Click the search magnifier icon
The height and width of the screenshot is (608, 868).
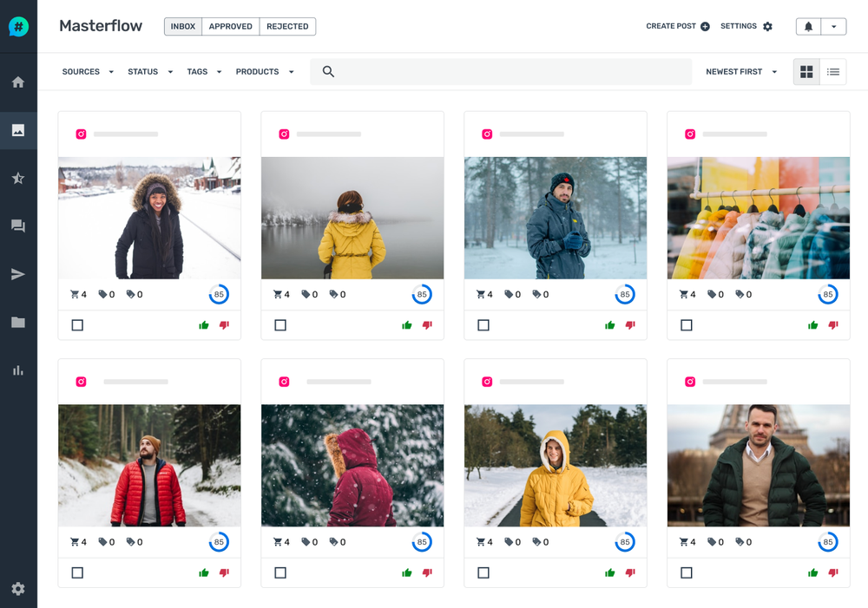pyautogui.click(x=328, y=71)
